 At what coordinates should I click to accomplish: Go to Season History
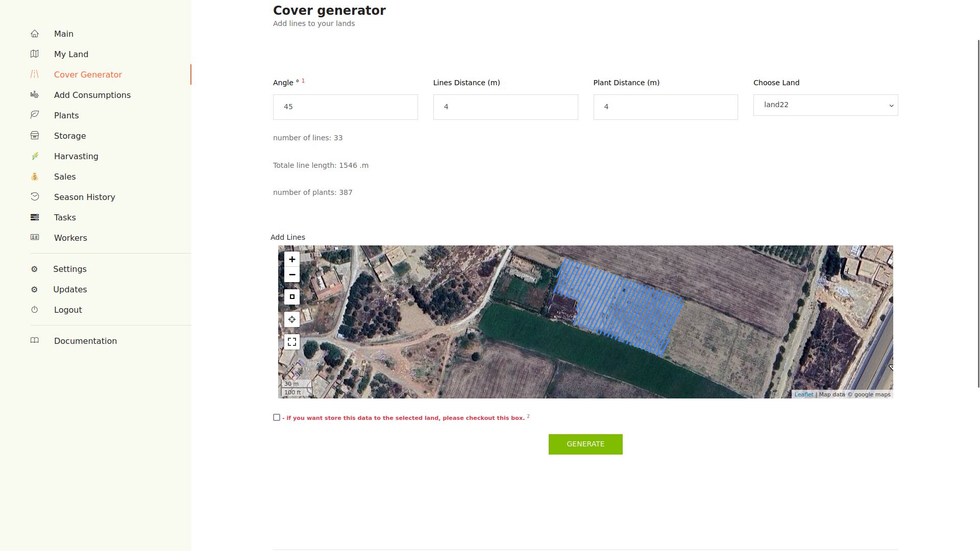(x=84, y=197)
